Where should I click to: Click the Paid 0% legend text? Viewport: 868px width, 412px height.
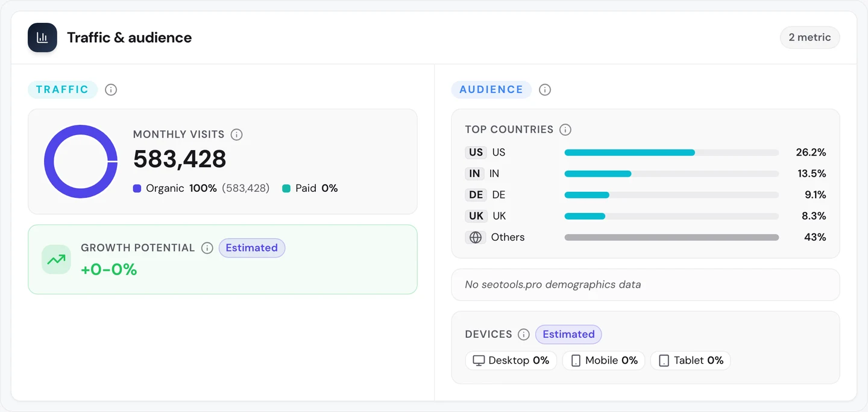316,188
